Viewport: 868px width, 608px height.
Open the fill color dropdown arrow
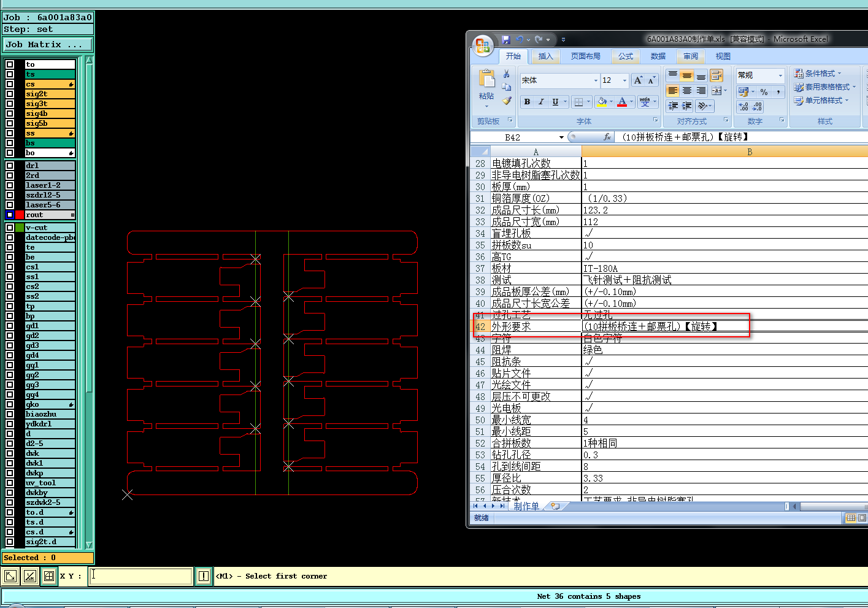(611, 102)
